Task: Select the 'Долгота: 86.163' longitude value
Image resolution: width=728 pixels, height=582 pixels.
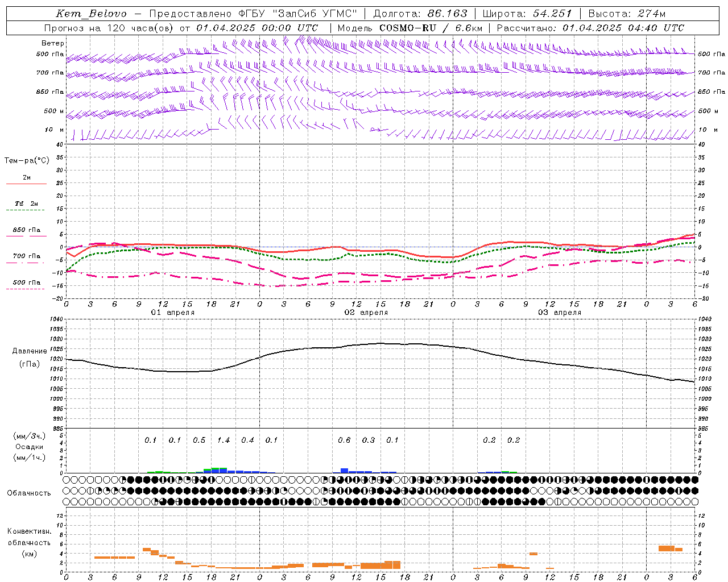Action: pos(420,14)
